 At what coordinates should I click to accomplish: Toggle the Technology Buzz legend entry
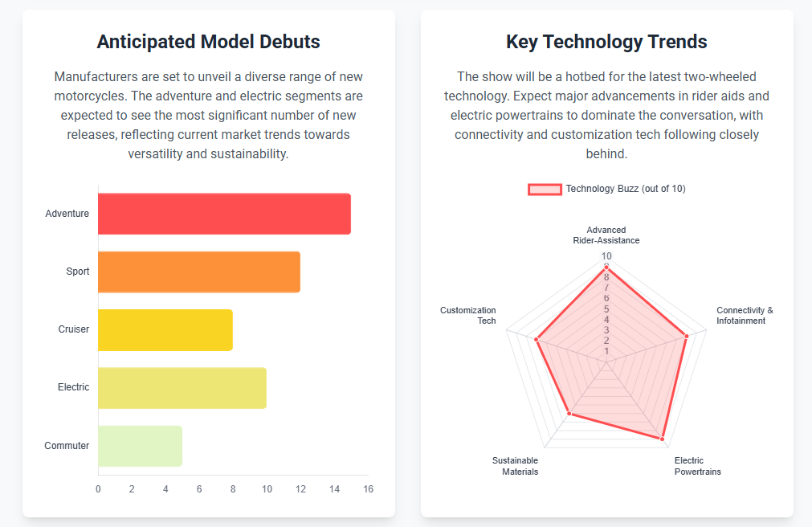(x=625, y=189)
